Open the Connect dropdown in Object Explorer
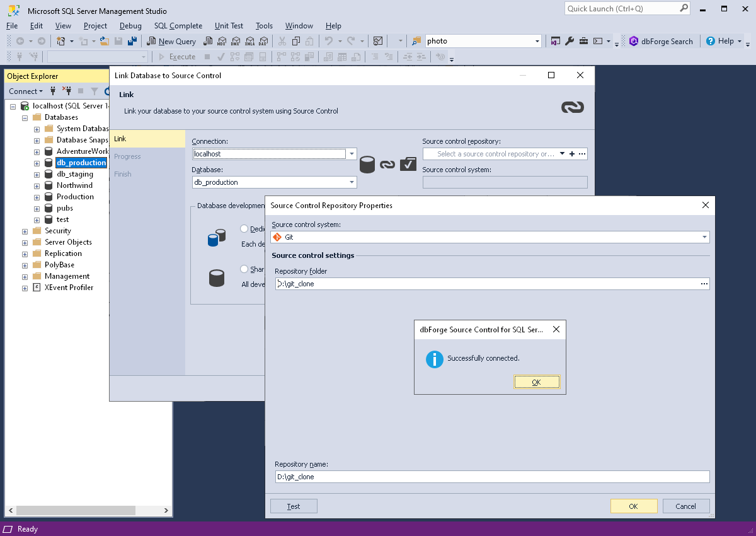Screen dimensions: 756x536 tap(26, 91)
